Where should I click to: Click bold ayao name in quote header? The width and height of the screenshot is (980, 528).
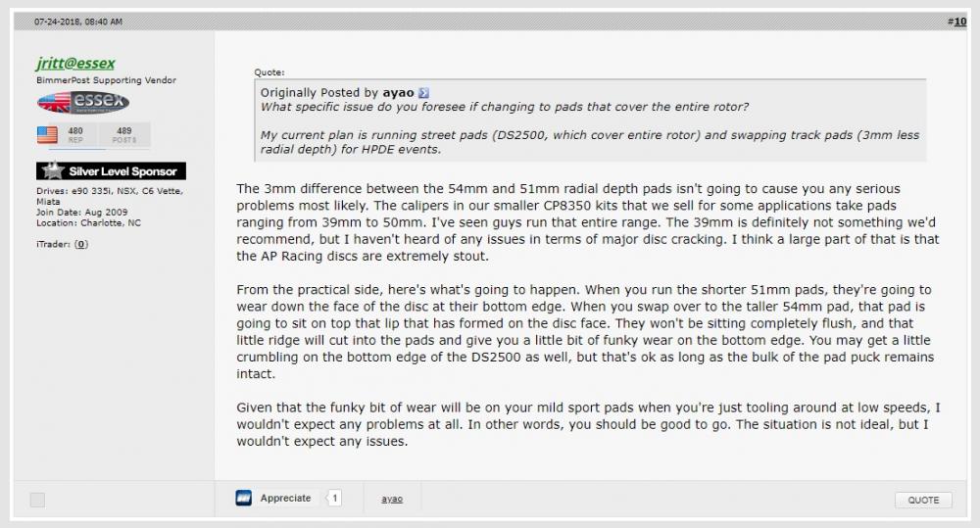398,92
